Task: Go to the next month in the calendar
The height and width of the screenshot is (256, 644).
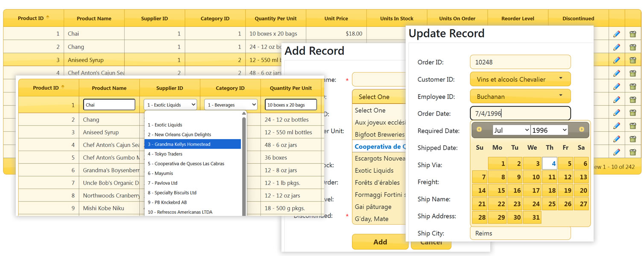Action: tap(582, 129)
